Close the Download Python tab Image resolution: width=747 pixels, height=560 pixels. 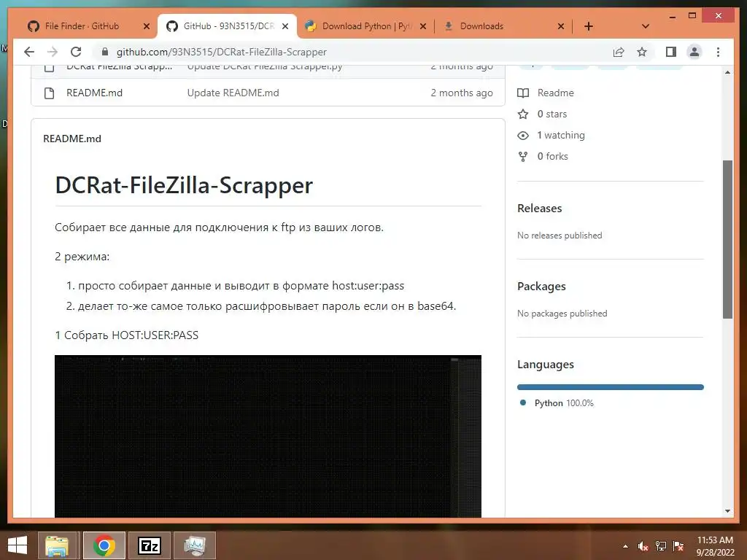pos(423,26)
